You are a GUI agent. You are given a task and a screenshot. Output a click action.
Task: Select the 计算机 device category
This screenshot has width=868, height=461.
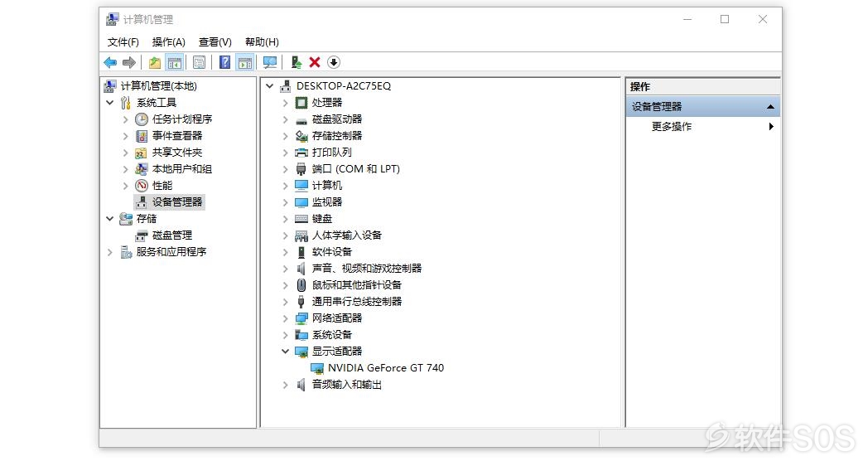(326, 186)
